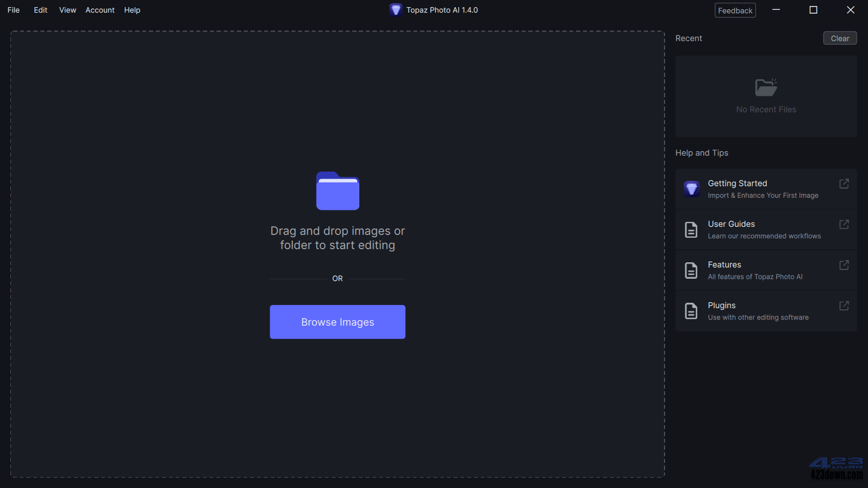Click the 'Drag and drop images' prompt text
This screenshot has width=868, height=488.
coord(337,238)
